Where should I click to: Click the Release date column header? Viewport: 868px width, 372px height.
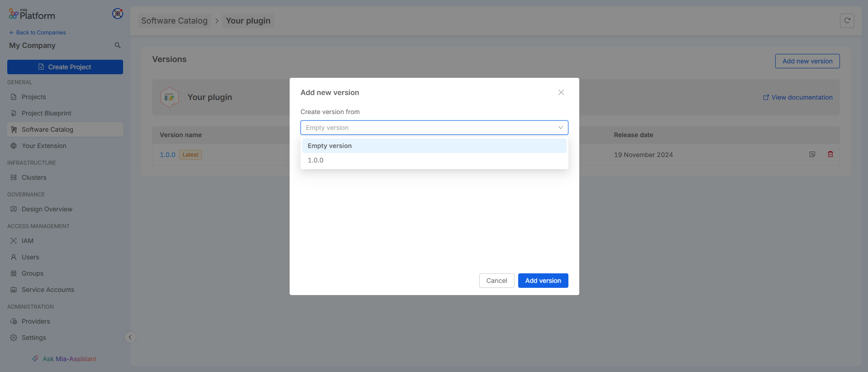point(633,135)
